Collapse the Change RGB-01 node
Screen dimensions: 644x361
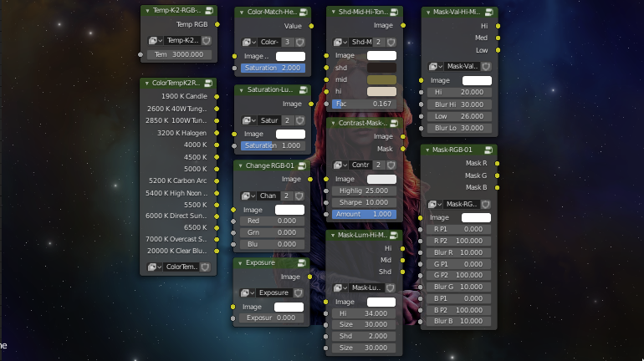[240, 165]
